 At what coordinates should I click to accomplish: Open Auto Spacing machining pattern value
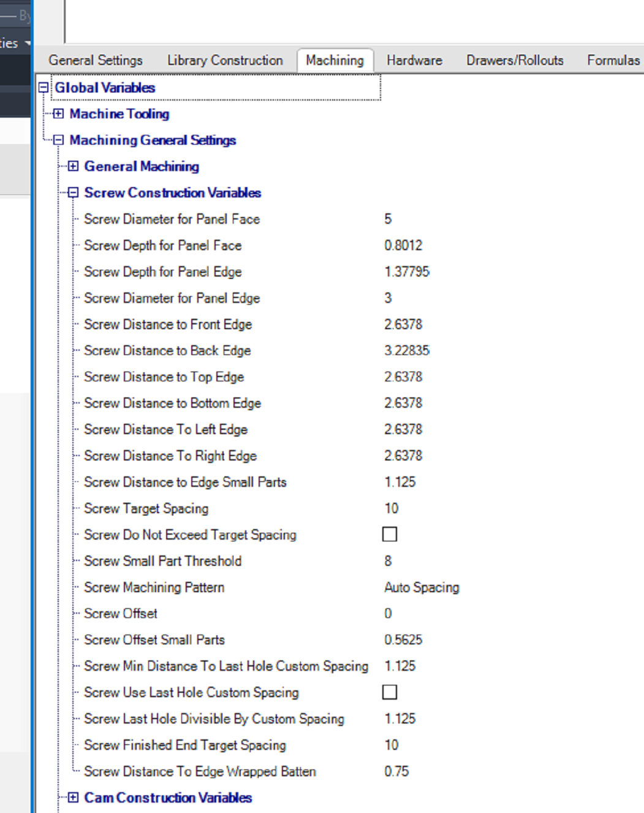(x=422, y=587)
